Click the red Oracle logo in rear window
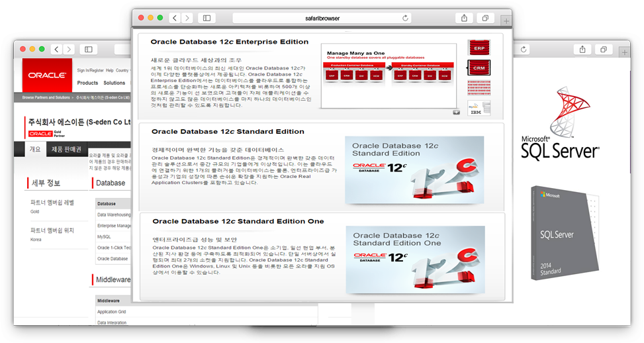Image resolution: width=644 pixels, height=343 pixels. [47, 75]
